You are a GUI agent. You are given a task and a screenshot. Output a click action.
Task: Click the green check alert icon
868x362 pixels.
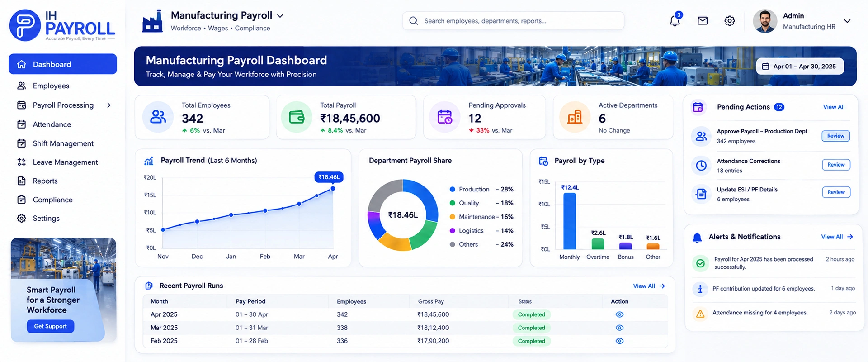click(x=700, y=263)
